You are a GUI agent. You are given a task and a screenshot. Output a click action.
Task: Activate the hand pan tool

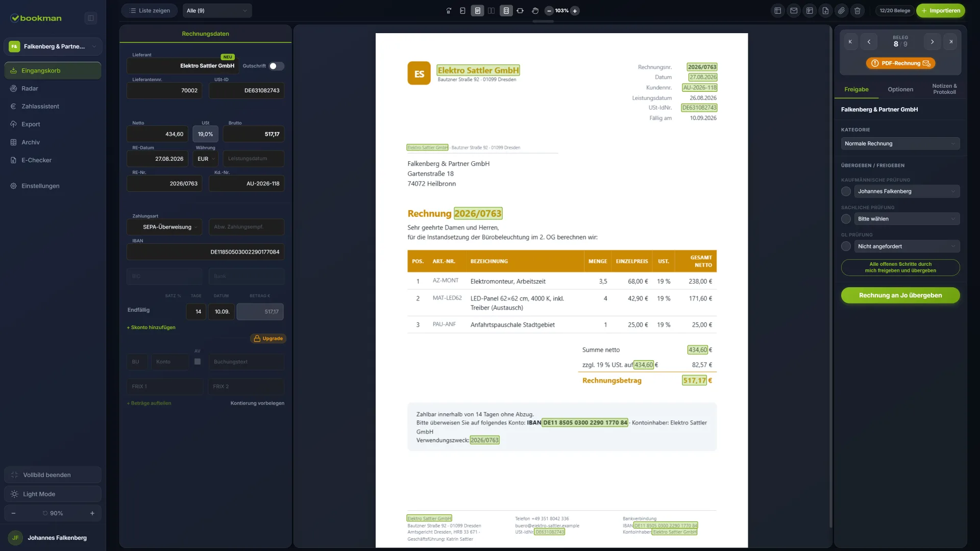pyautogui.click(x=535, y=11)
